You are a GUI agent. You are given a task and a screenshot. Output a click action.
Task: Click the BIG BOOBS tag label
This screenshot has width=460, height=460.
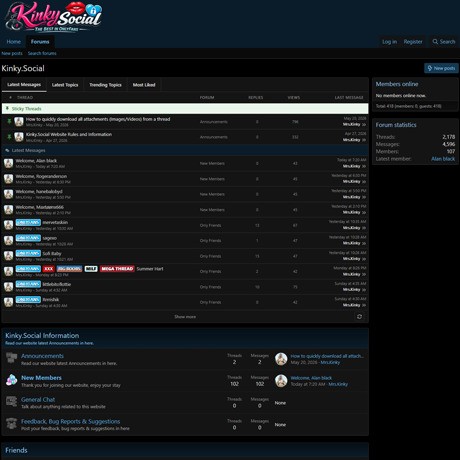pyautogui.click(x=69, y=269)
